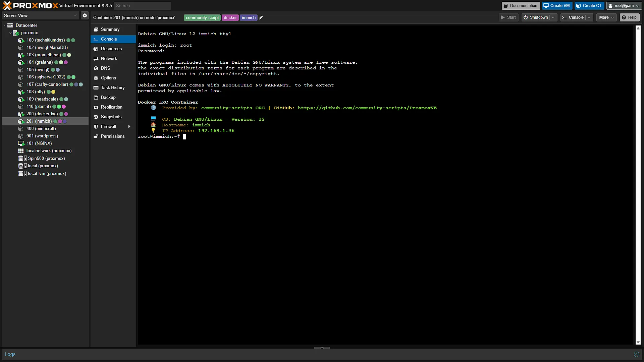
Task: Collapse the Datacenter tree node
Action: [x=5, y=25]
